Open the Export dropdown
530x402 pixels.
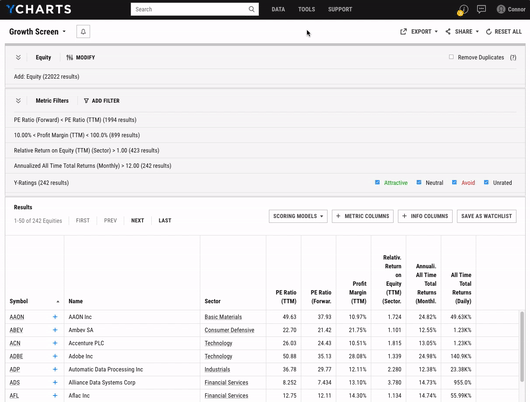point(419,31)
